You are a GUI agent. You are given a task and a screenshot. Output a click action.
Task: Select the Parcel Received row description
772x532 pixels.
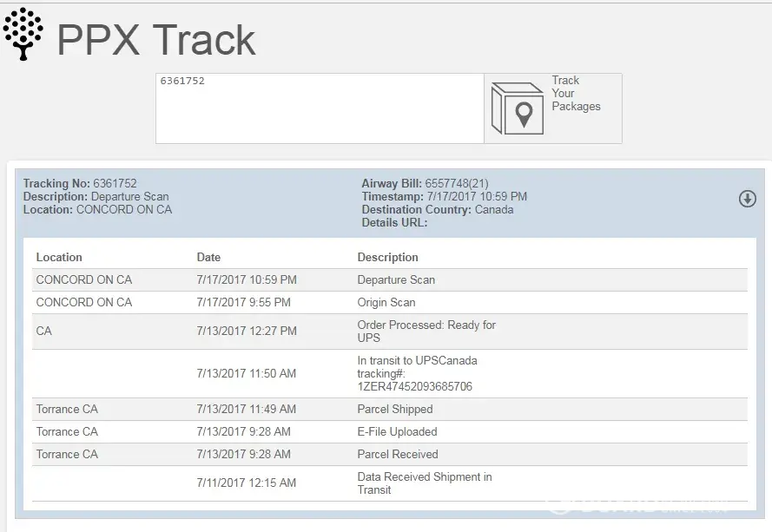click(398, 454)
